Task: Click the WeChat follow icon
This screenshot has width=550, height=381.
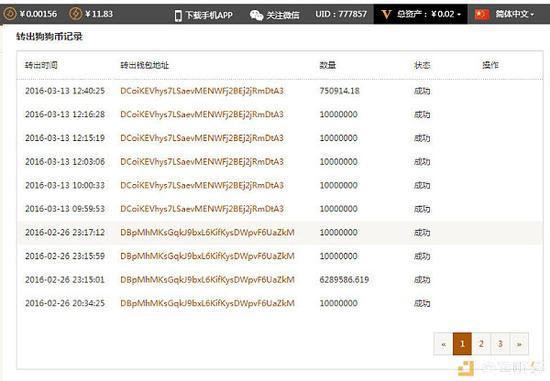Action: click(256, 15)
